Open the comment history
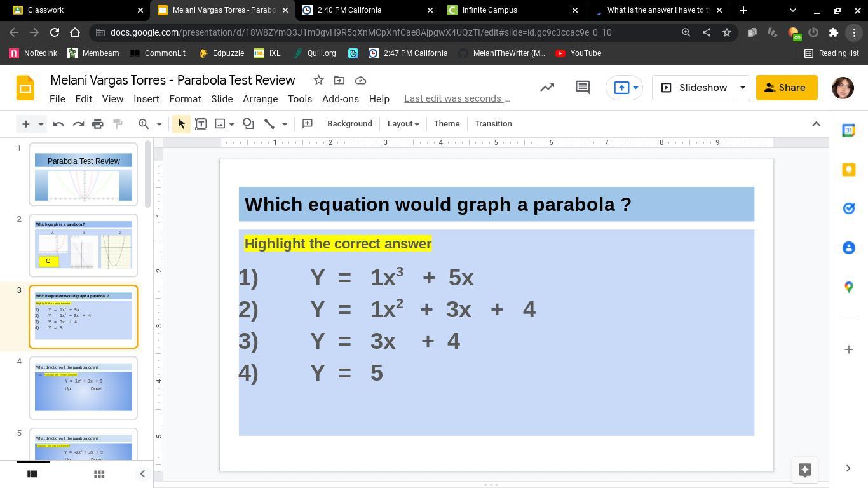The width and height of the screenshot is (868, 488). pos(583,88)
